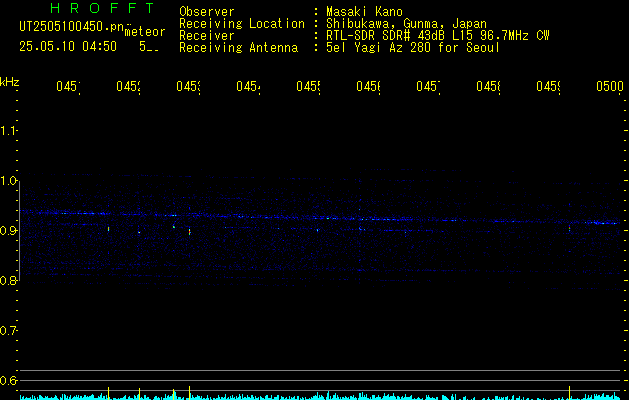Select the observer name Masaki Kano
This screenshot has width=629, height=400.
point(364,12)
